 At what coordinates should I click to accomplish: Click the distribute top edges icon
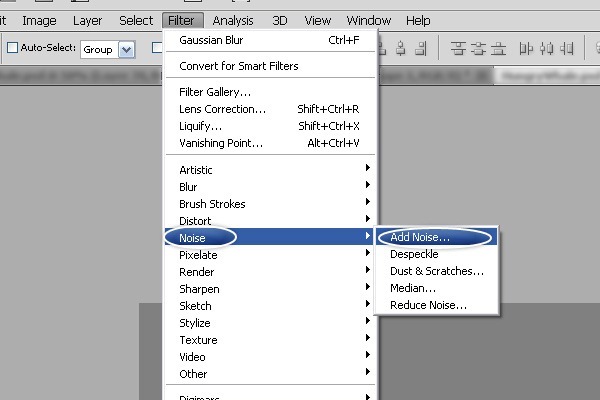coord(458,47)
